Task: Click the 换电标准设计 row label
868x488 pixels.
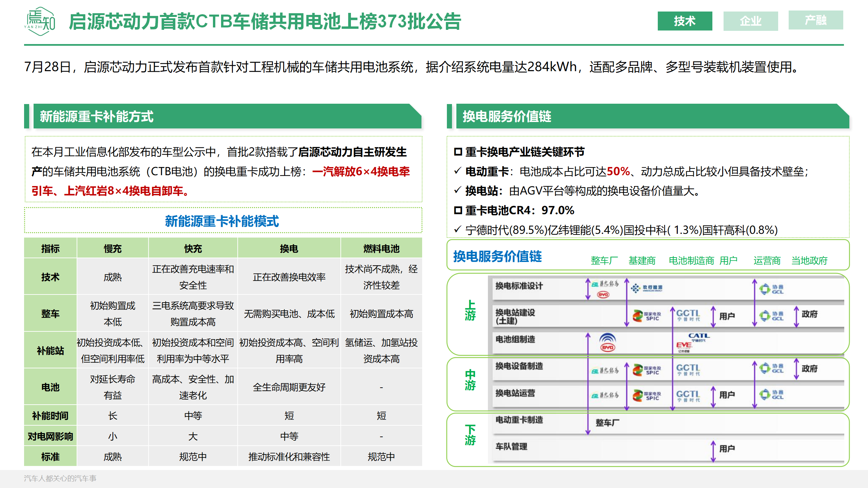Action: 519,286
